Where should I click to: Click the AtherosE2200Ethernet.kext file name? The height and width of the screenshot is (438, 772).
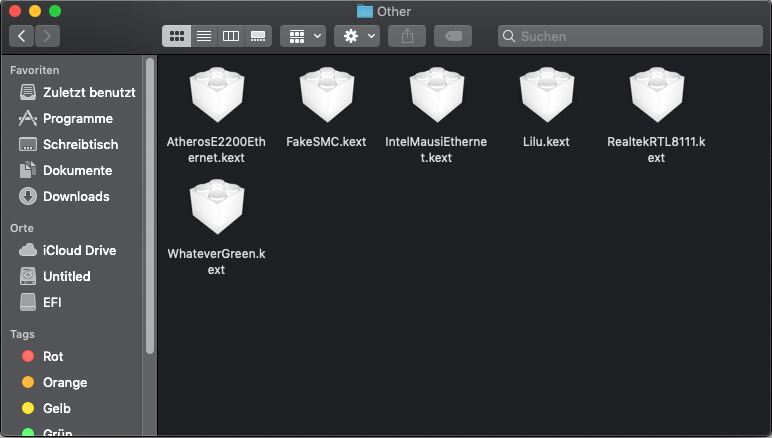pos(216,150)
